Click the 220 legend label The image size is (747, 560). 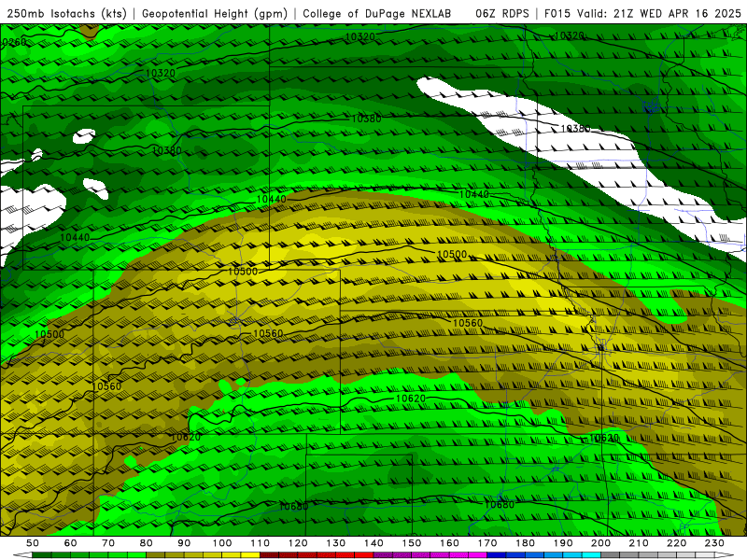point(676,543)
